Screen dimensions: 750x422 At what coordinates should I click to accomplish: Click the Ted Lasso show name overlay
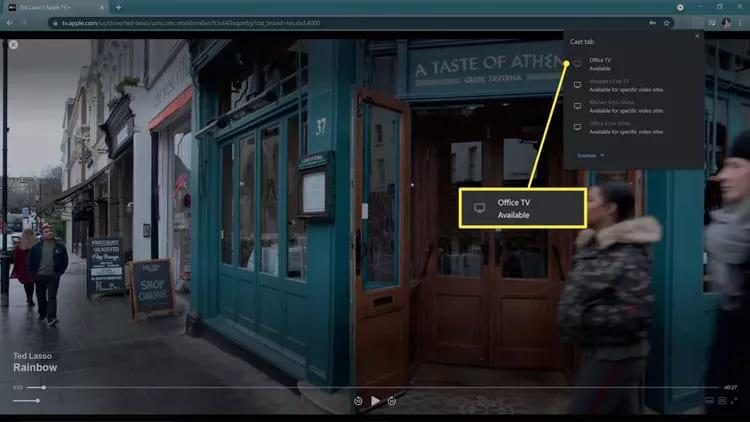point(33,356)
